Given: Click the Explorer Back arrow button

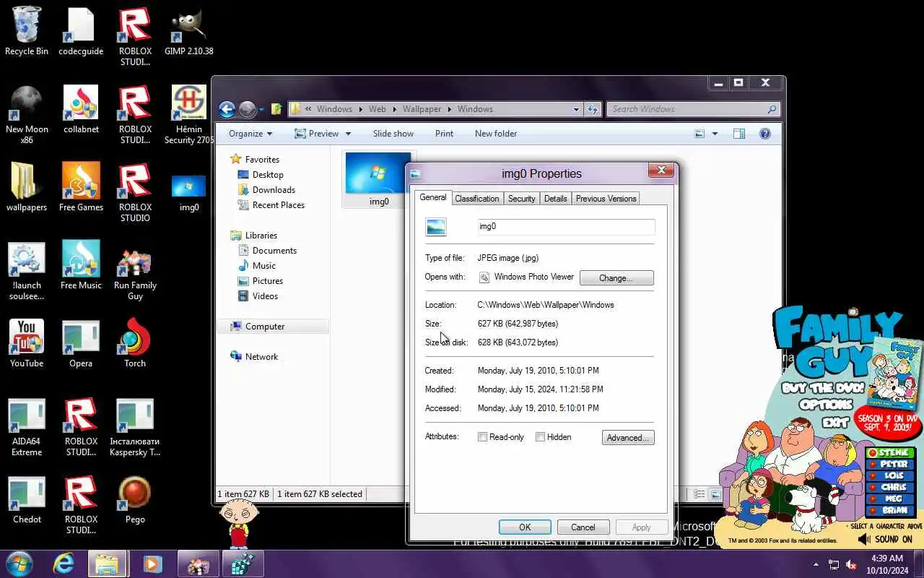Looking at the screenshot, I should click(x=227, y=109).
